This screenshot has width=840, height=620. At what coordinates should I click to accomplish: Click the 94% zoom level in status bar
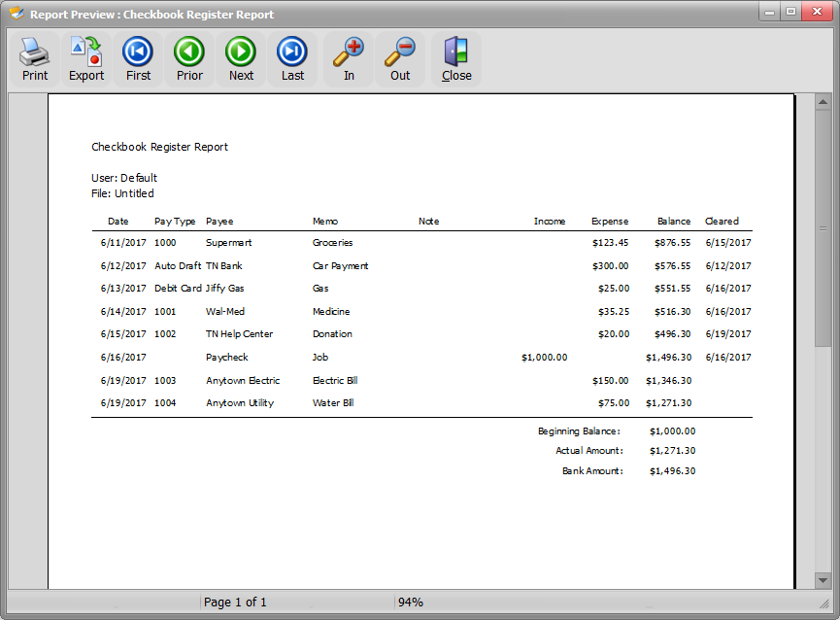pos(411,603)
